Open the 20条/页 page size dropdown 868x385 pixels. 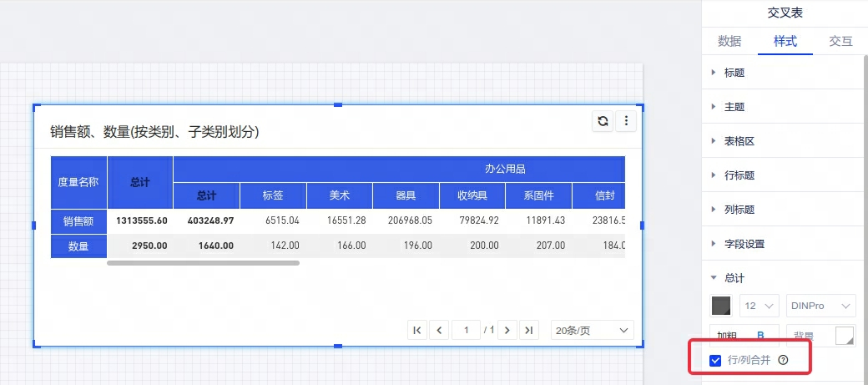[x=592, y=330]
